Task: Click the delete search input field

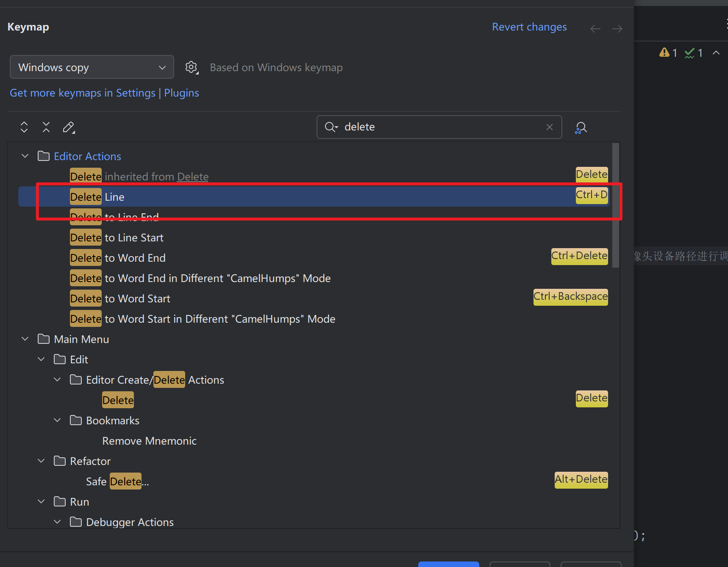Action: (439, 127)
